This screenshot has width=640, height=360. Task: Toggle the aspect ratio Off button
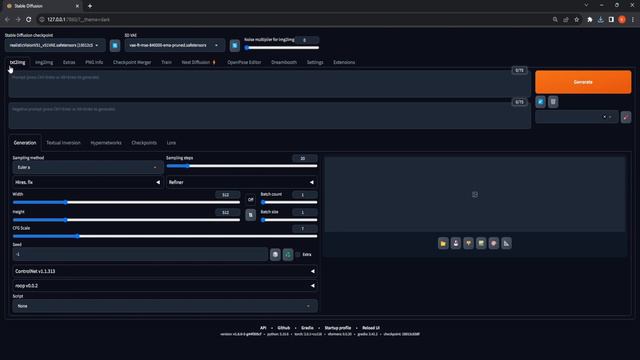pos(251,199)
